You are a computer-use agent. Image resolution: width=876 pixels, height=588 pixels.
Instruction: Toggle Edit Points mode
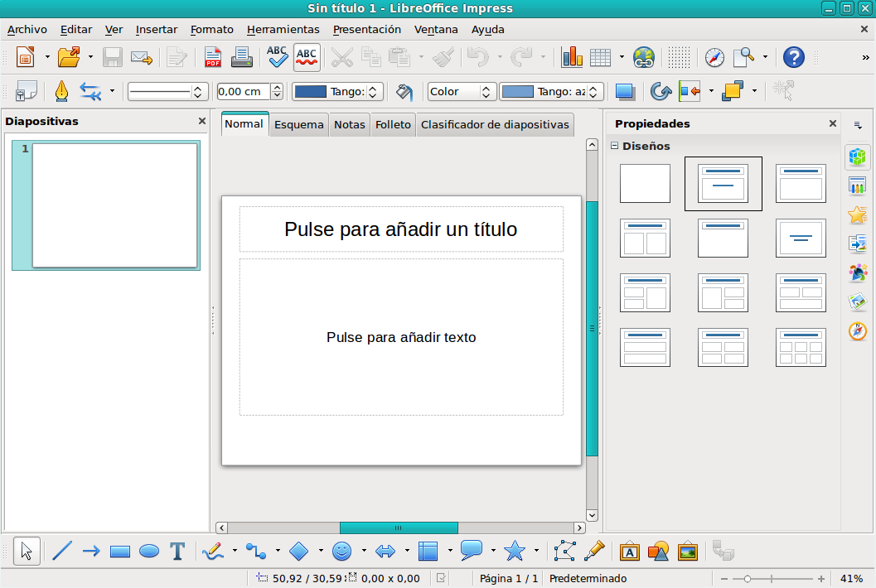[565, 551]
